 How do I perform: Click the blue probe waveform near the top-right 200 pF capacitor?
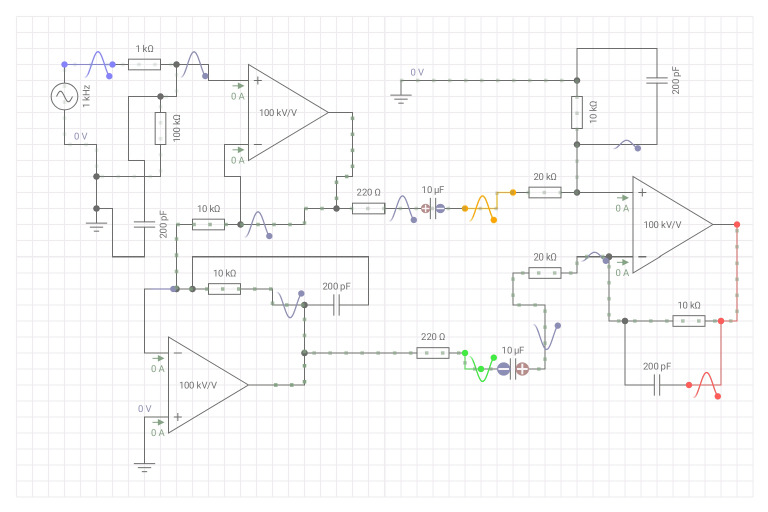pyautogui.click(x=628, y=145)
